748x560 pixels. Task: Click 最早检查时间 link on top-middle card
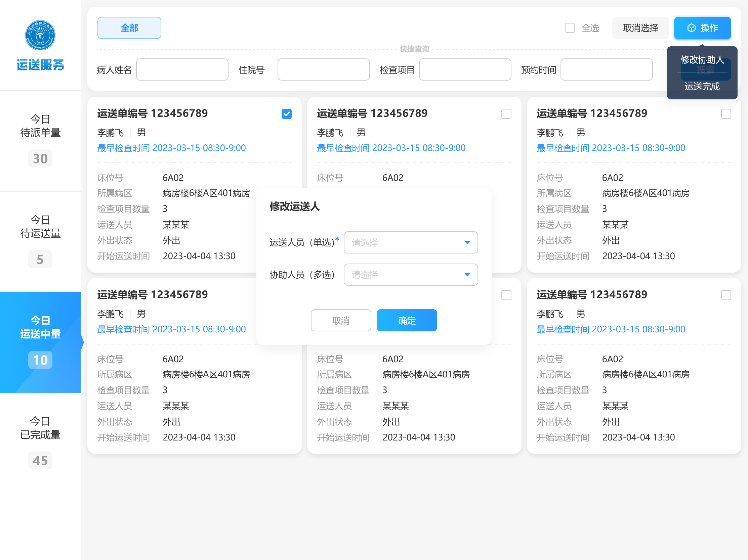[x=391, y=148]
